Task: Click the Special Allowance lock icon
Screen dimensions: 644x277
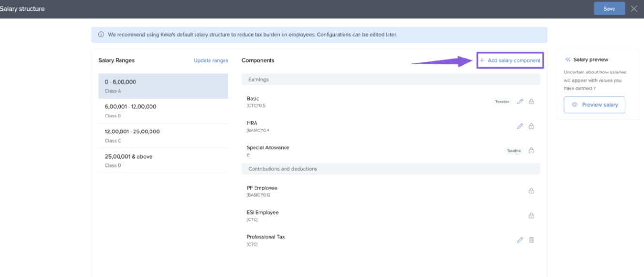Action: (x=531, y=151)
